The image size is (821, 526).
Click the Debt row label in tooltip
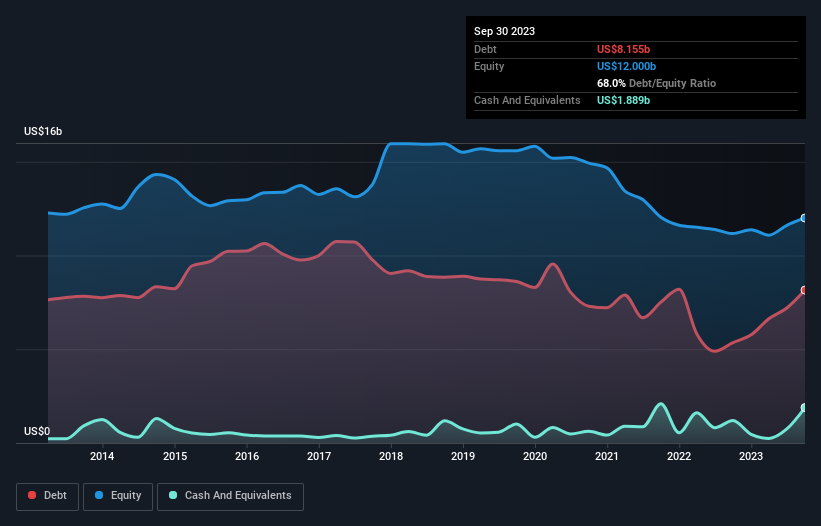click(485, 49)
